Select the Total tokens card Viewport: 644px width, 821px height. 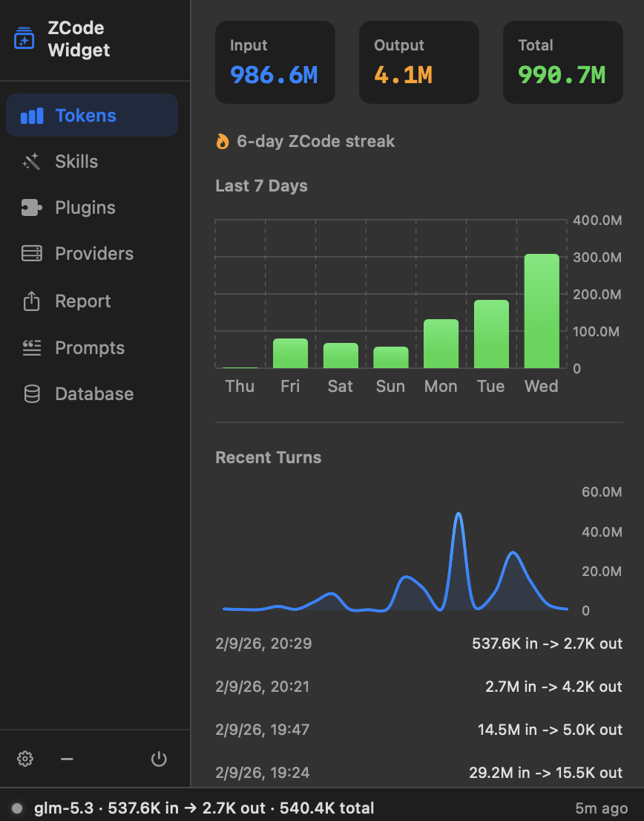click(563, 62)
